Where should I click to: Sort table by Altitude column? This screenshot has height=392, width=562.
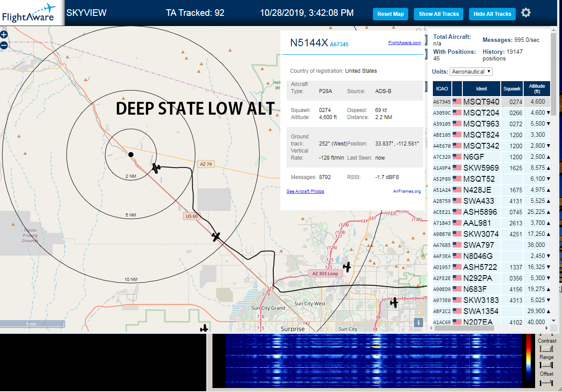tap(536, 89)
